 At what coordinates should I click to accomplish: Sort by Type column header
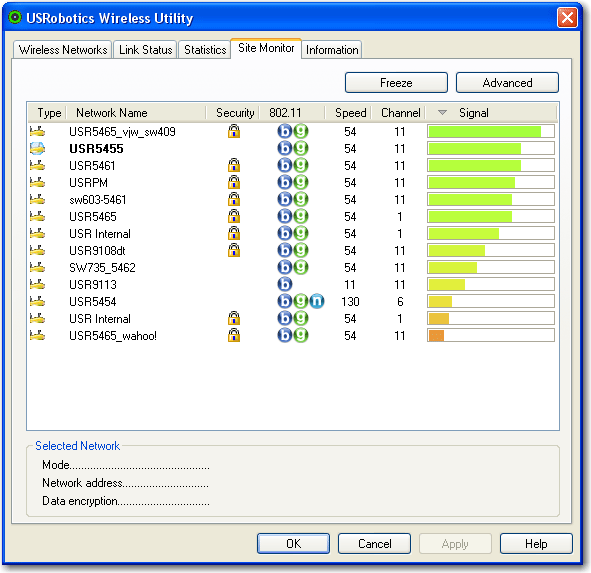(47, 113)
